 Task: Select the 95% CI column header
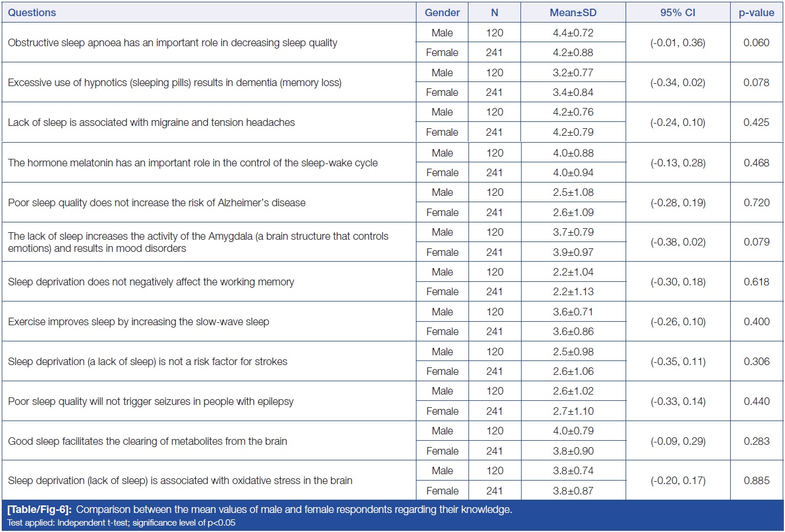(678, 13)
